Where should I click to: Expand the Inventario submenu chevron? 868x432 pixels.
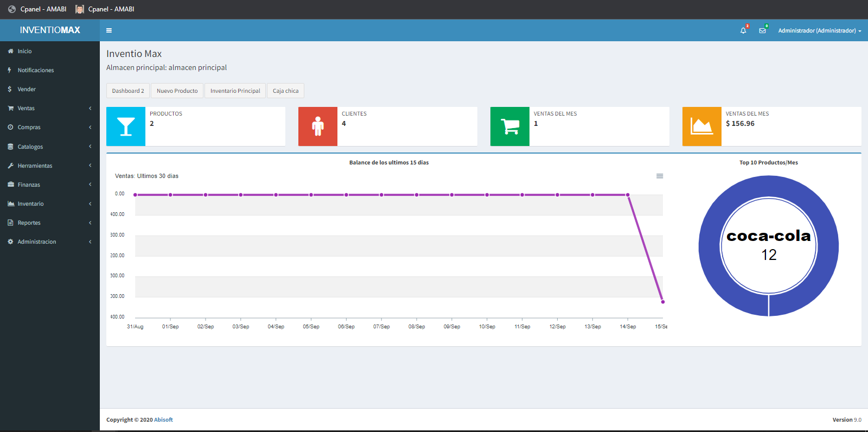(x=90, y=204)
